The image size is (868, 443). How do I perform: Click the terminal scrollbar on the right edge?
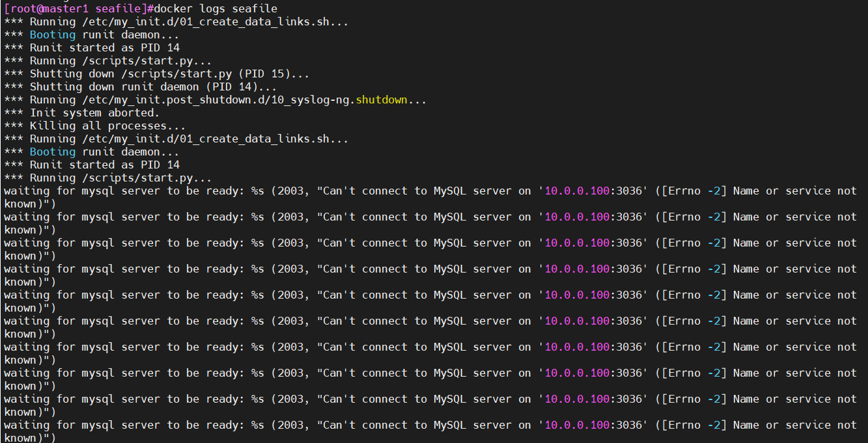click(x=865, y=221)
